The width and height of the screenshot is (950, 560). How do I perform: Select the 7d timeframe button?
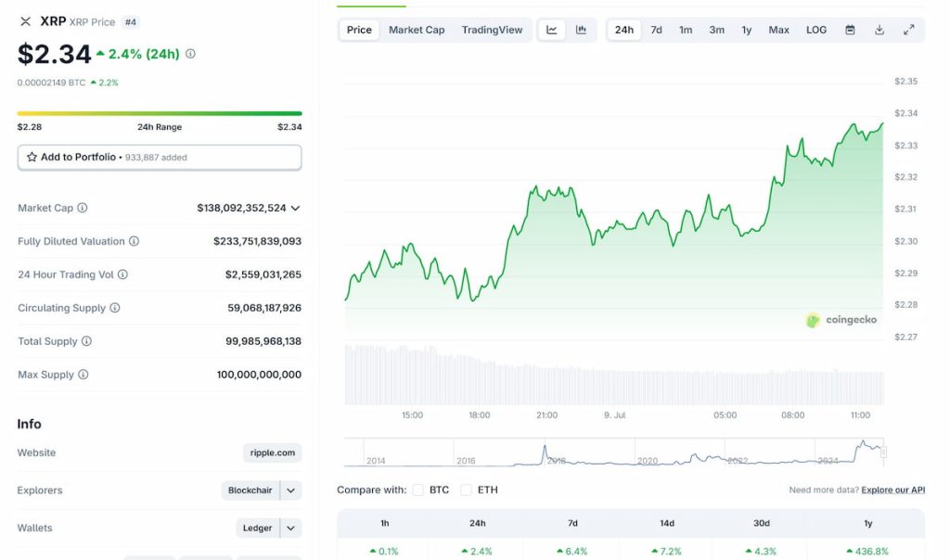(656, 30)
